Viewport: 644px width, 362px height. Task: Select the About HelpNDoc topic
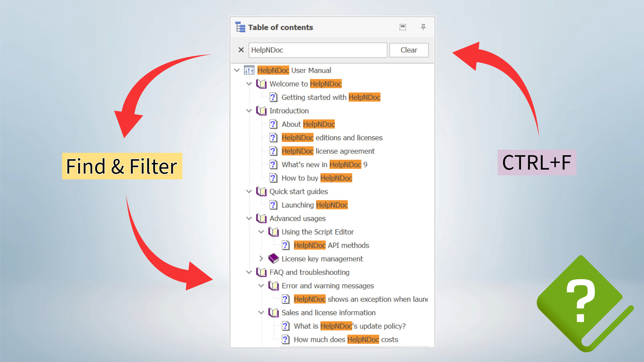coord(308,124)
